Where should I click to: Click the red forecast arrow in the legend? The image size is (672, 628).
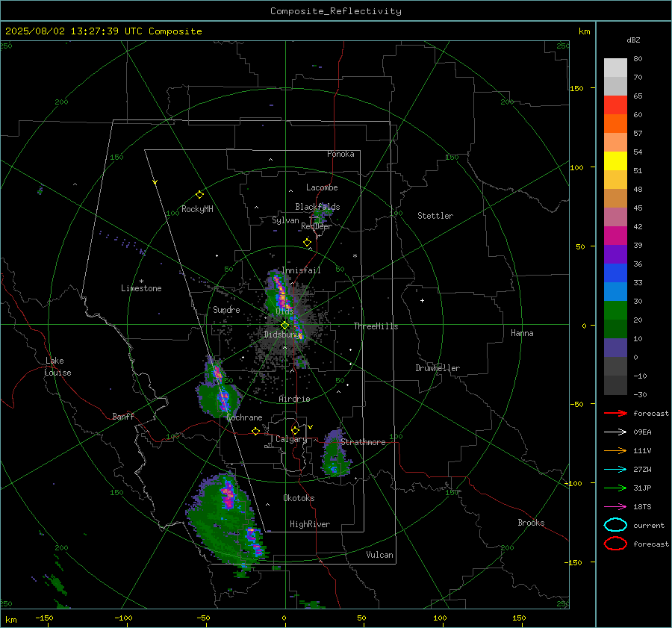[615, 413]
